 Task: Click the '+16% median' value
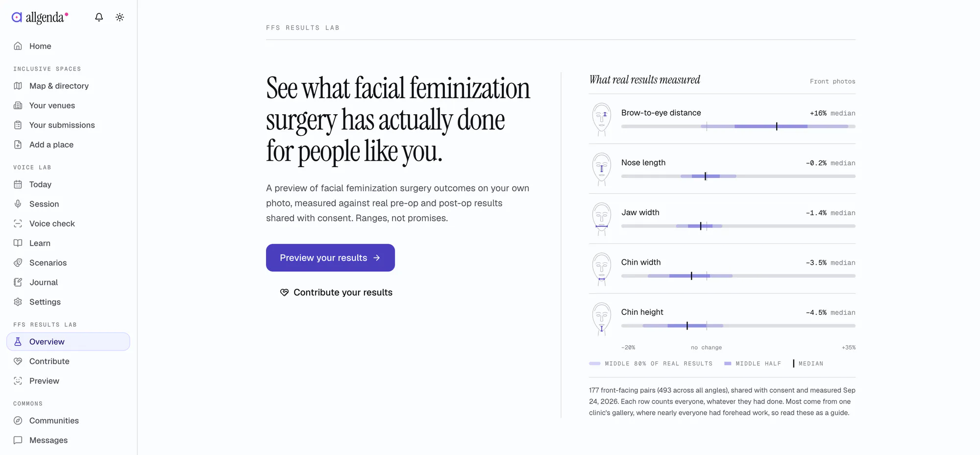pos(833,113)
